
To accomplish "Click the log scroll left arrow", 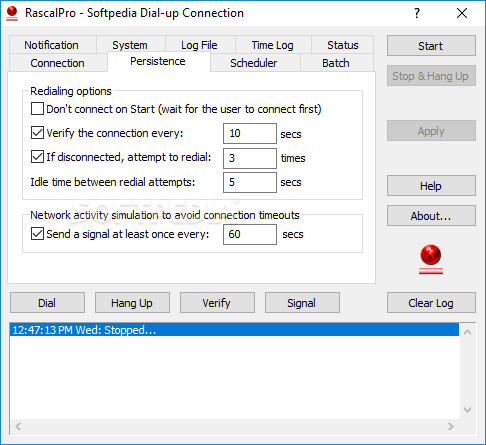I will point(18,426).
